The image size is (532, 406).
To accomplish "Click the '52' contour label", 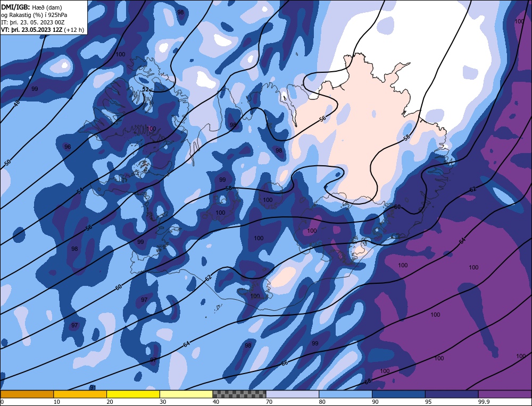I will (x=145, y=89).
